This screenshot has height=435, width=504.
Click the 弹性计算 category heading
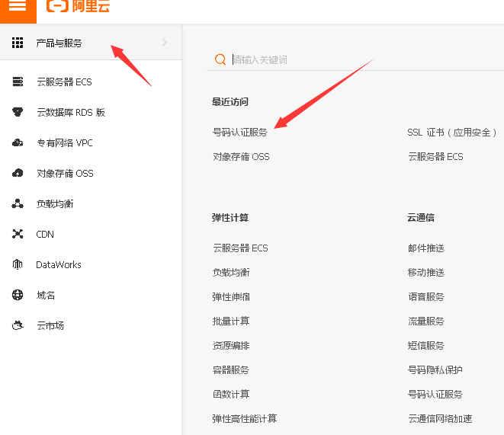pos(230,218)
